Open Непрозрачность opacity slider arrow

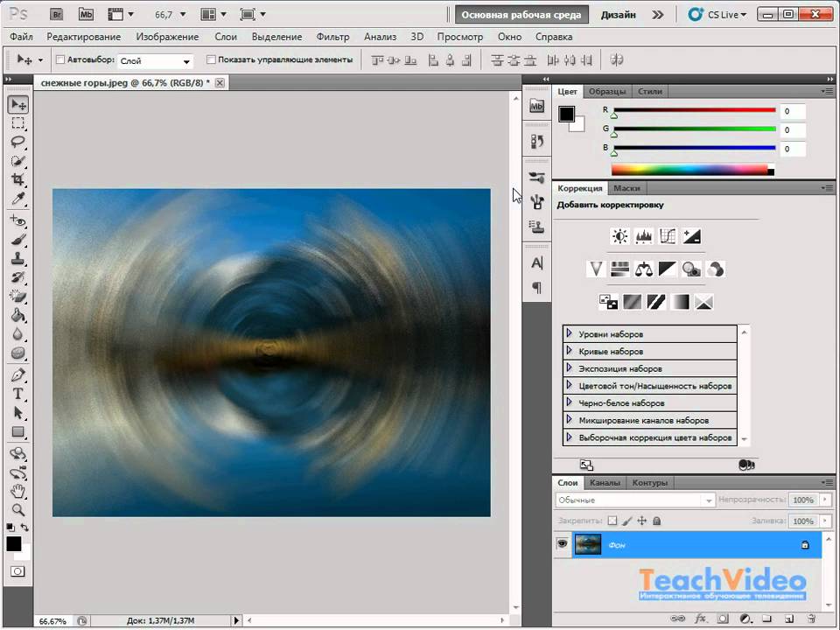click(825, 500)
